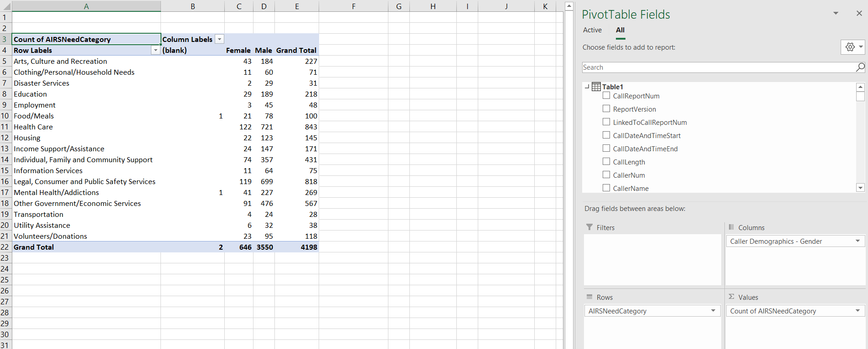Click the Education grand total 218

pos(297,94)
